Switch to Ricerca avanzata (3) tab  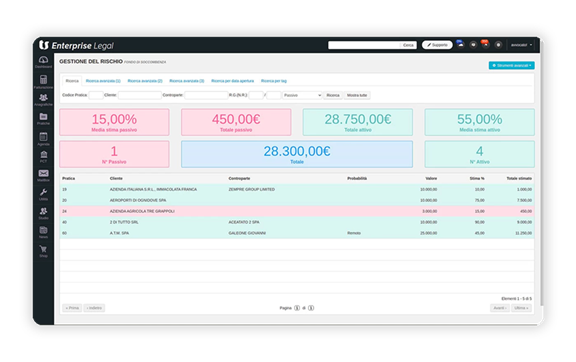(187, 81)
